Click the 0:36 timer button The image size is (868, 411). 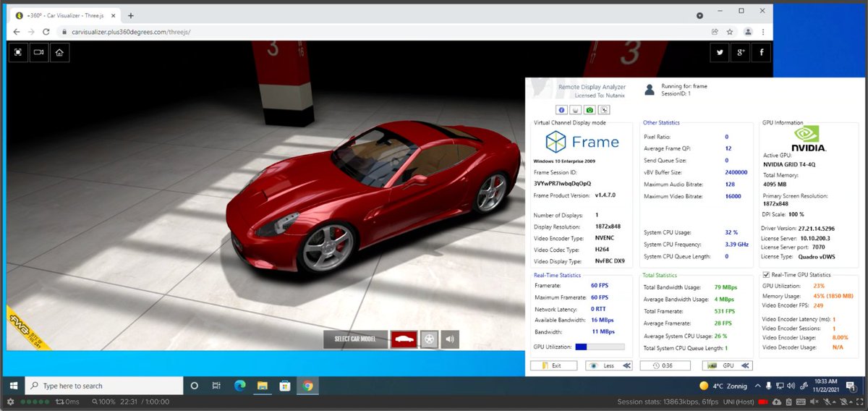click(x=664, y=365)
